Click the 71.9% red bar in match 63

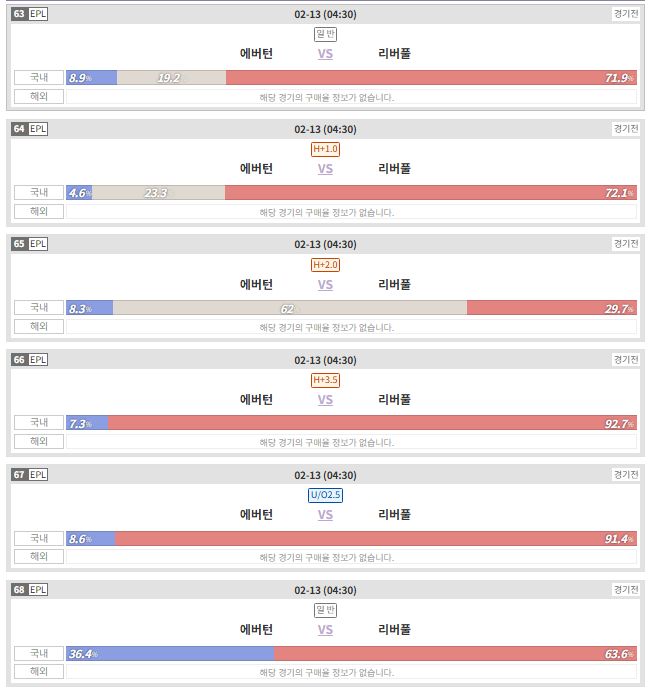click(x=431, y=78)
